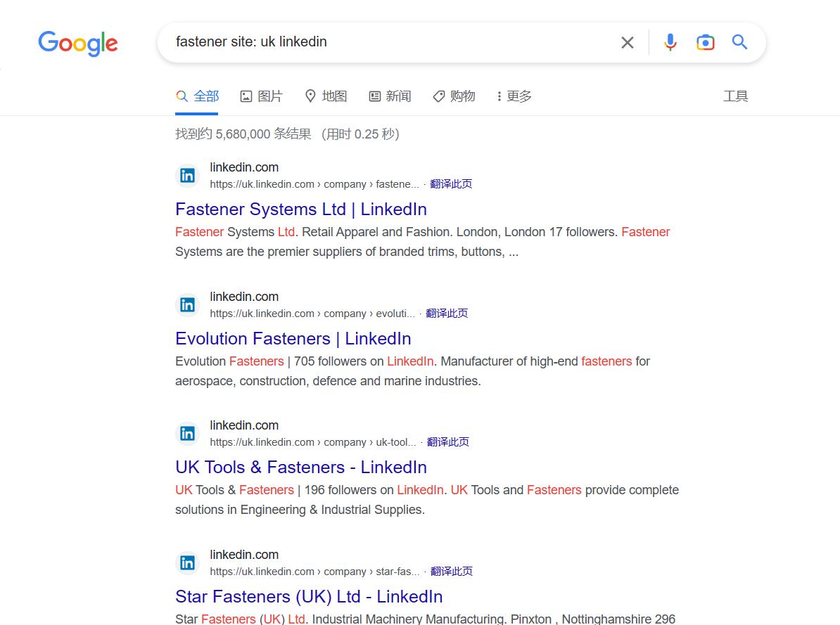Clear the search query with X

pyautogui.click(x=628, y=42)
